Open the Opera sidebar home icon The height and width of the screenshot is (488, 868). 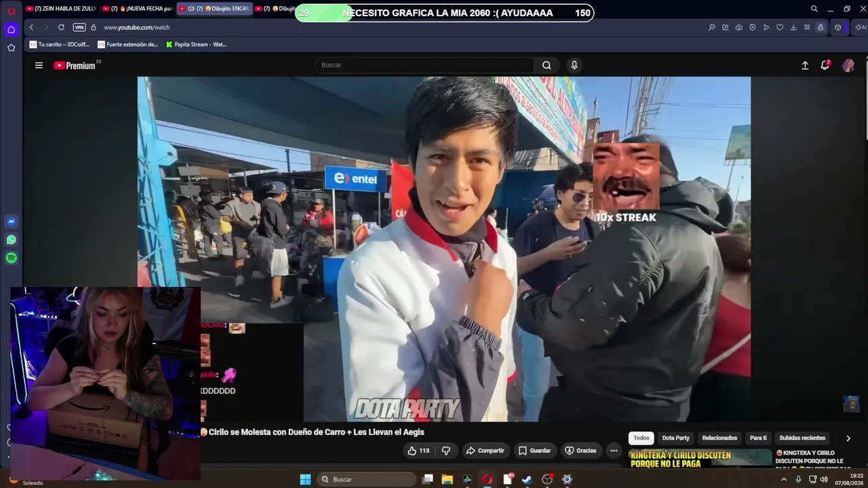coord(12,29)
